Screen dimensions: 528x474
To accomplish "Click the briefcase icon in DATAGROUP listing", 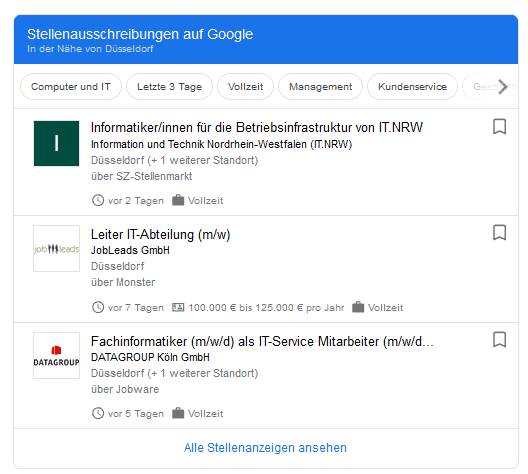I will 178,413.
